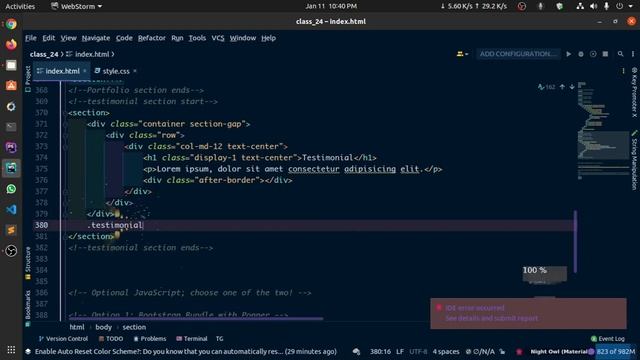Image resolution: width=640 pixels, height=360 pixels.
Task: Open Firefox from the Ubuntu dock
Action: (x=11, y=44)
